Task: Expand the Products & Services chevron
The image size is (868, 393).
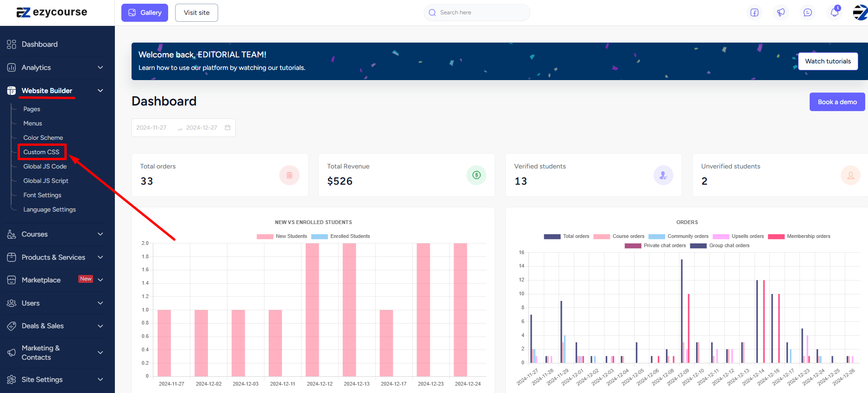Action: (x=101, y=257)
